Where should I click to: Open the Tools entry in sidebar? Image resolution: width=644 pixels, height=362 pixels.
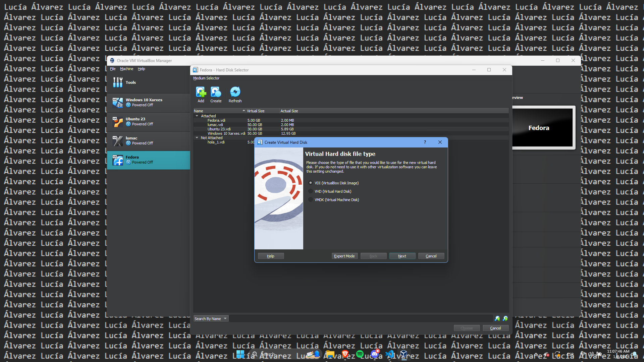point(130,82)
